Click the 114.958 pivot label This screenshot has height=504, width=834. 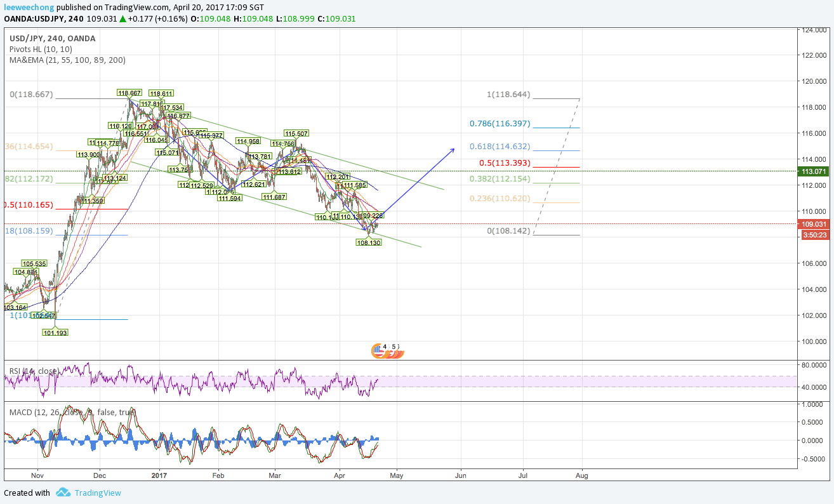click(248, 141)
